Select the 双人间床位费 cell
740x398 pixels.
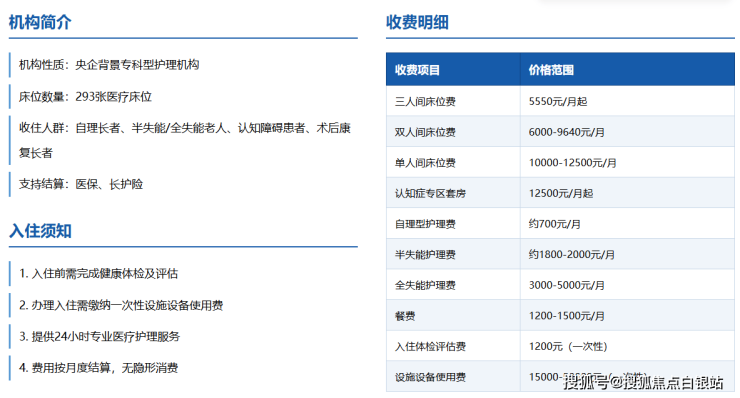(x=453, y=132)
